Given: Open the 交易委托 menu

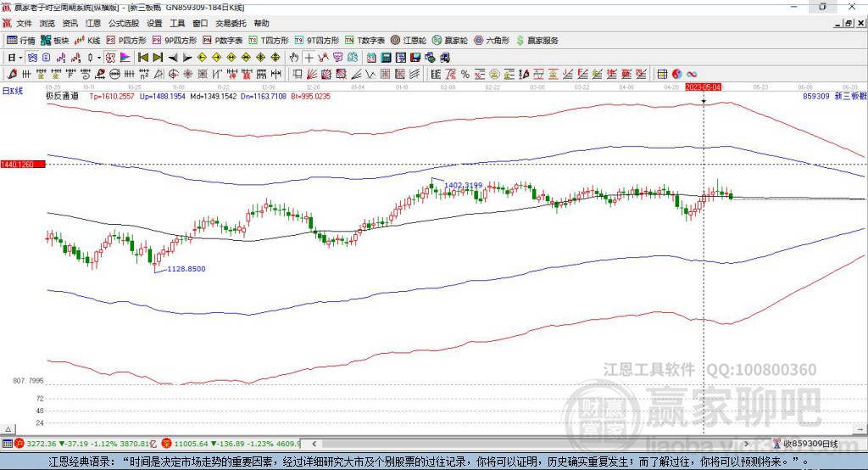Looking at the screenshot, I should (231, 23).
